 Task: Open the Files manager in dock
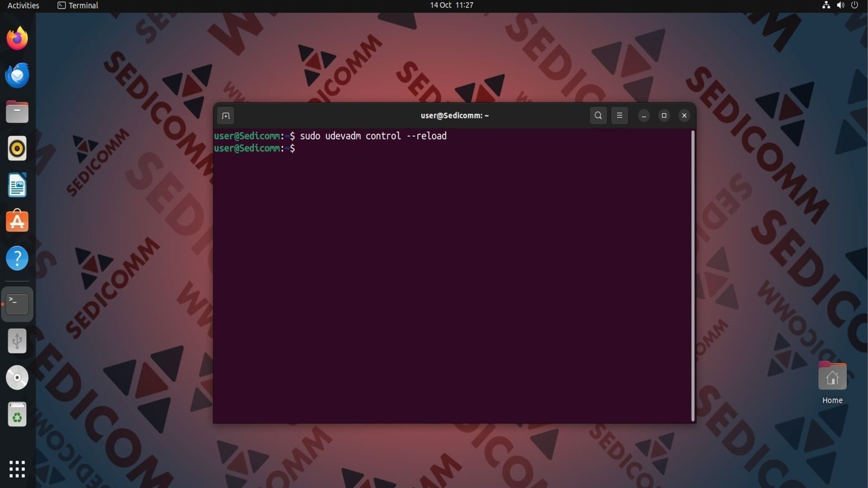pyautogui.click(x=17, y=112)
